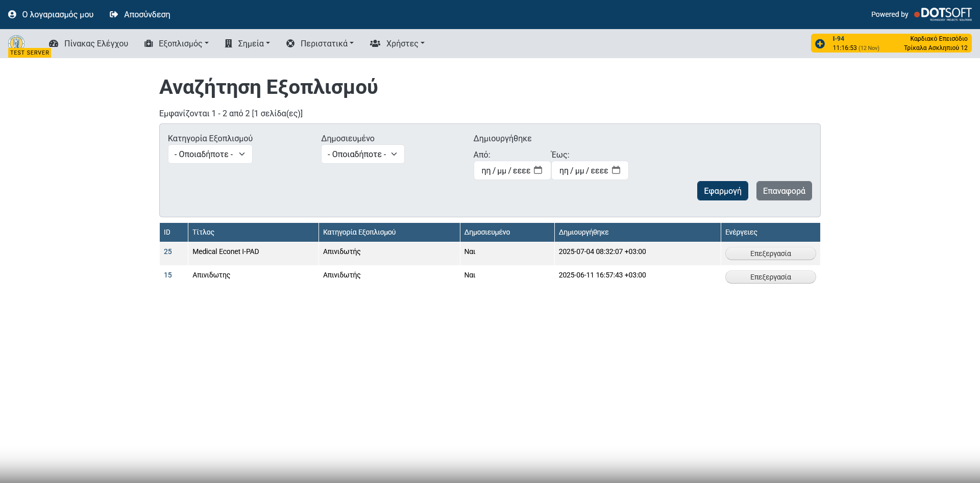Viewport: 980px width, 483px height.
Task: Open calendar picker in the Έως date field
Action: pyautogui.click(x=616, y=170)
